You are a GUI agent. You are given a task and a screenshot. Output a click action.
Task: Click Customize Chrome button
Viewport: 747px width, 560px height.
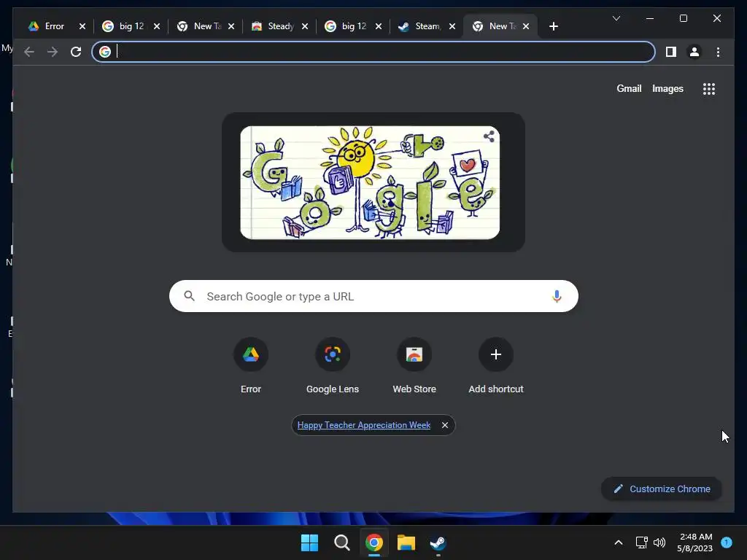pos(661,489)
